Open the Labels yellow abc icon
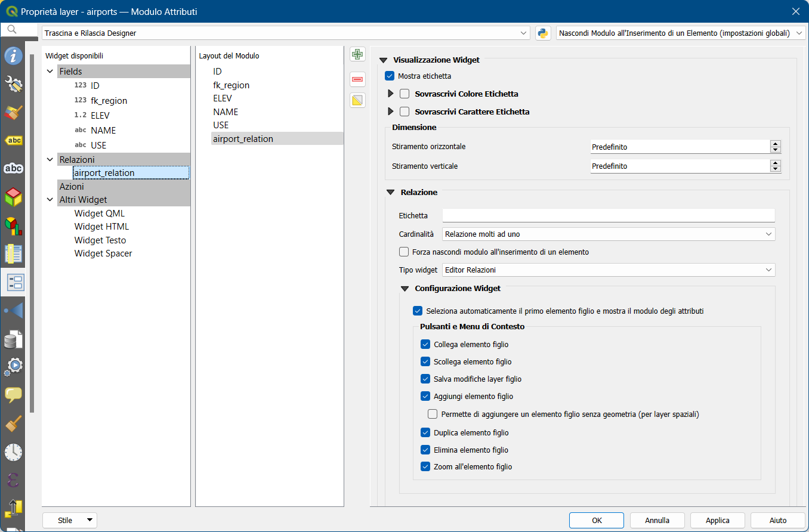 click(13, 140)
